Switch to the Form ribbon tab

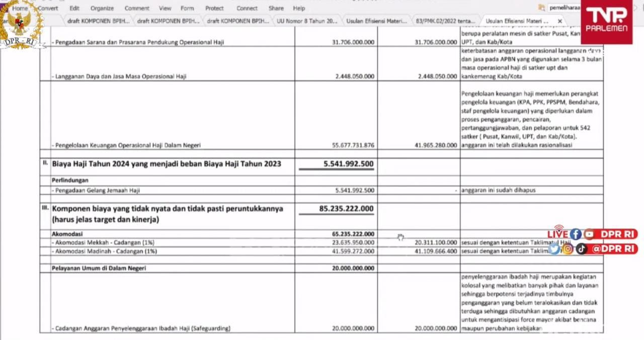point(187,9)
